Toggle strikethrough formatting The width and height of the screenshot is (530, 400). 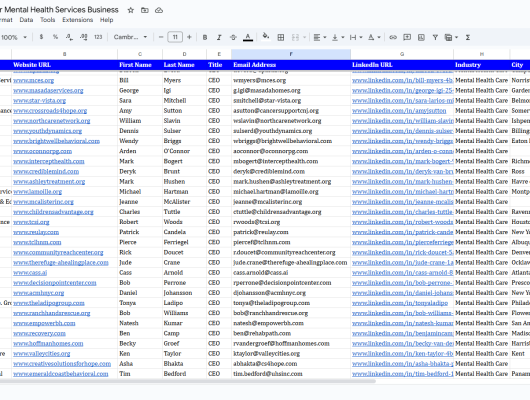[233, 37]
